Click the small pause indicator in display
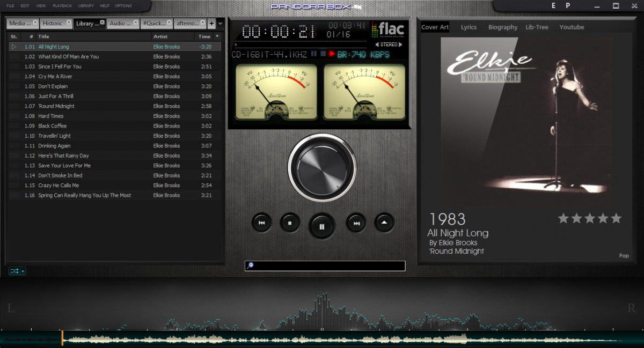 [x=314, y=54]
